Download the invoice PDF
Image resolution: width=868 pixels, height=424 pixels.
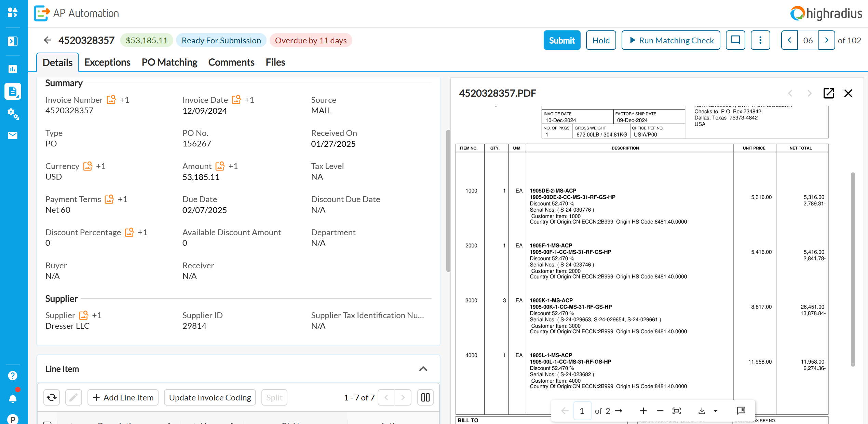point(702,411)
